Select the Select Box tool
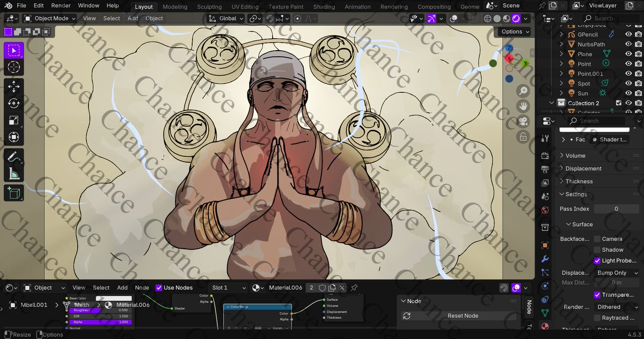644x339 pixels. coord(14,51)
